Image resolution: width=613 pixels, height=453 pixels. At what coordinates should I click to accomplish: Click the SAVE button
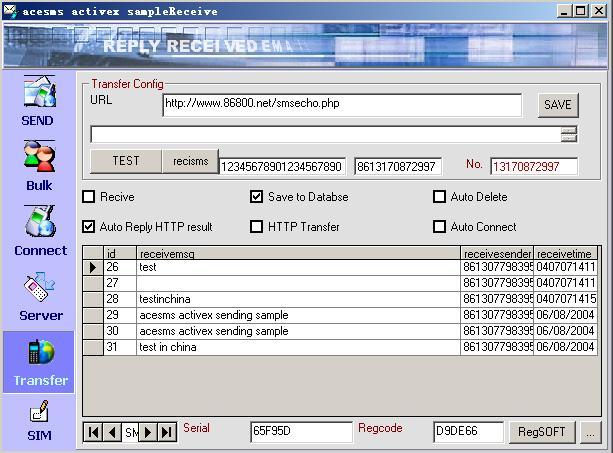[558, 105]
